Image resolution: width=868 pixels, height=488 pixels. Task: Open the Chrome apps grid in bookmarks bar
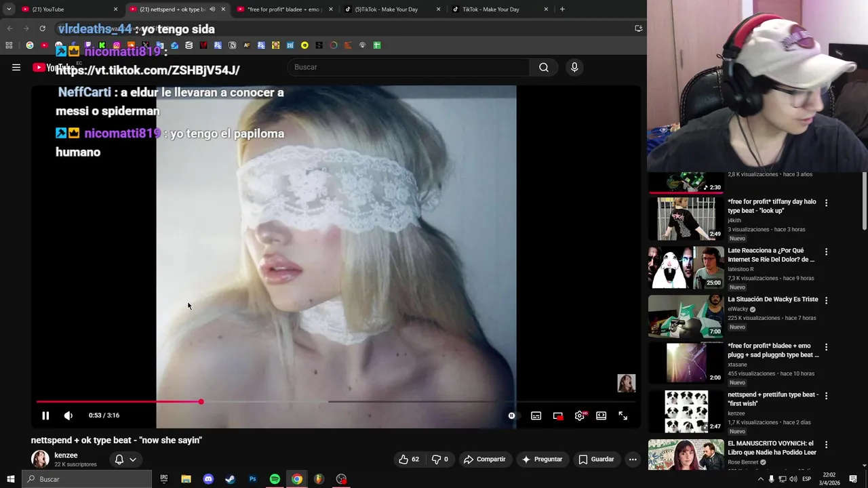(9, 45)
